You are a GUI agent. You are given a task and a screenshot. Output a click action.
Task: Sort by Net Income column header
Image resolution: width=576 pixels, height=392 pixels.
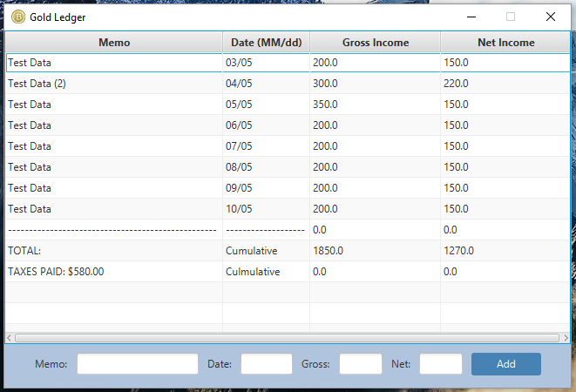tap(505, 43)
